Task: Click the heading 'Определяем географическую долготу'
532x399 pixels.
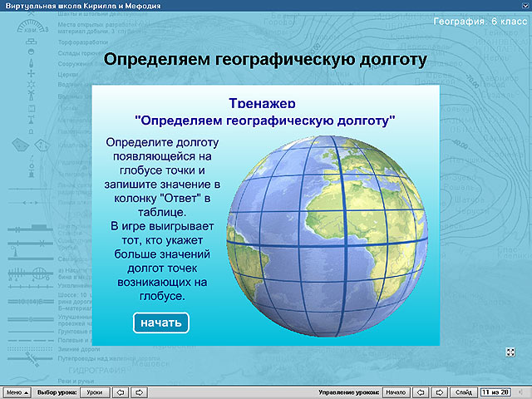Action: (x=264, y=60)
